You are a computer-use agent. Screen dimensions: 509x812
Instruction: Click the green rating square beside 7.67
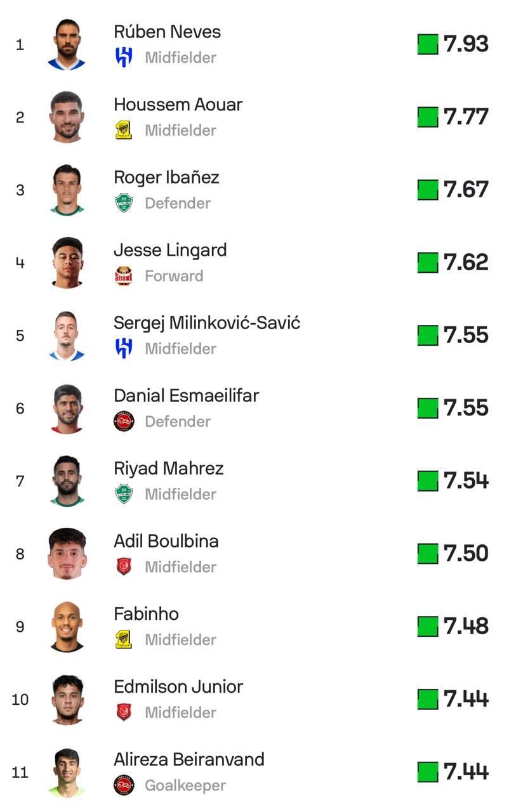(x=428, y=190)
